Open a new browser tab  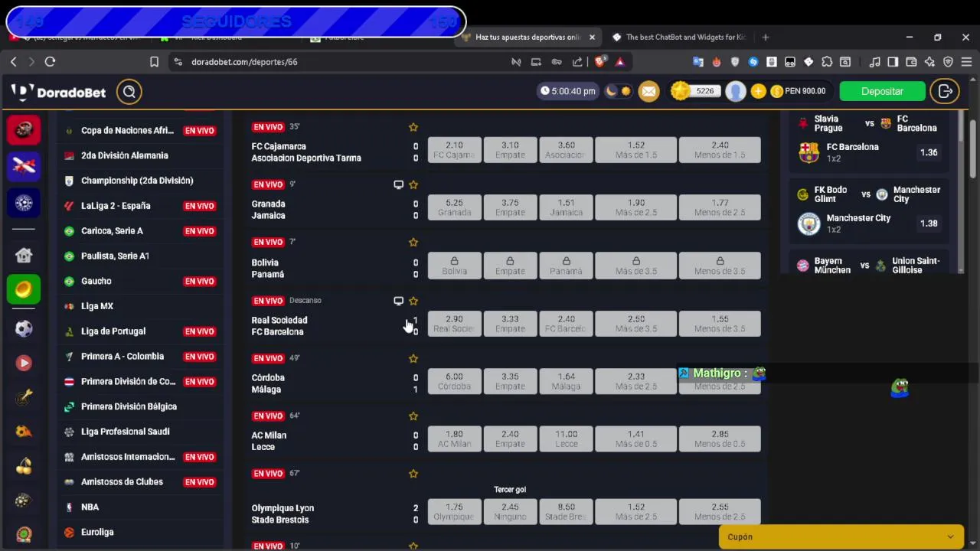pos(765,37)
